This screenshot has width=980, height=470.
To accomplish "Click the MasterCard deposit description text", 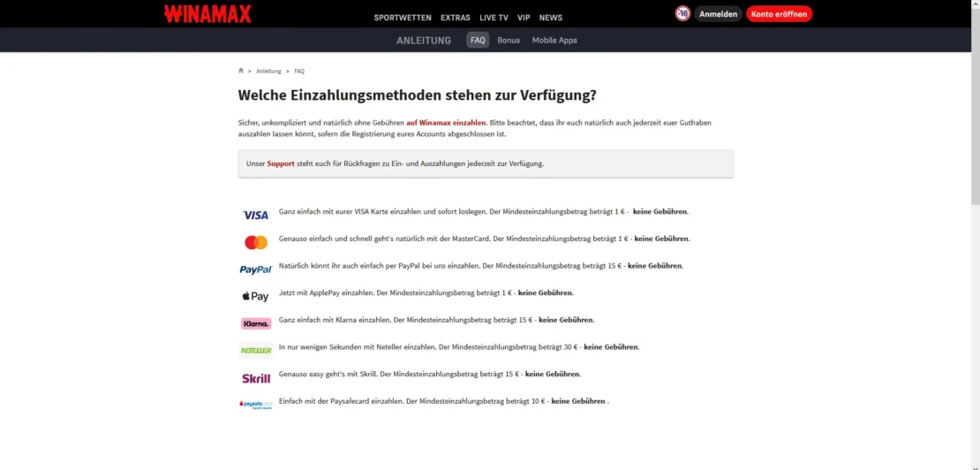I will coord(485,239).
